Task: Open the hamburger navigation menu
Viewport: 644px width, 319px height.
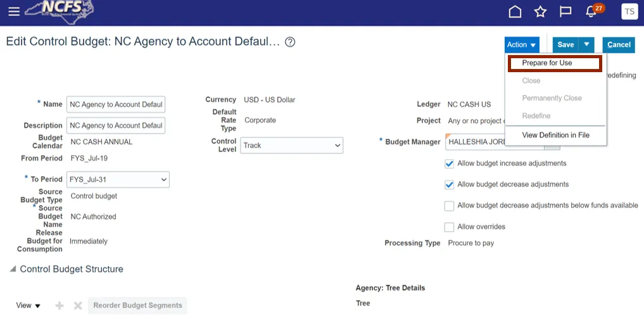Action: point(13,11)
